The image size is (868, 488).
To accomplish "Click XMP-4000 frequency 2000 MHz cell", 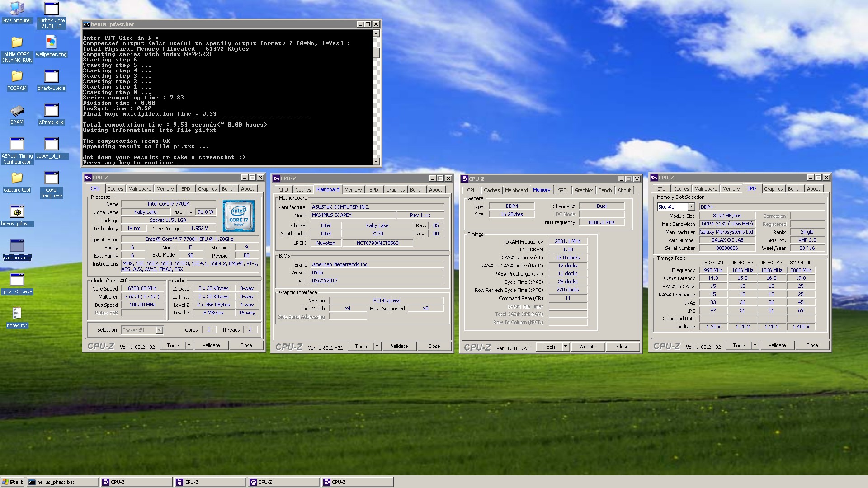I will click(801, 271).
